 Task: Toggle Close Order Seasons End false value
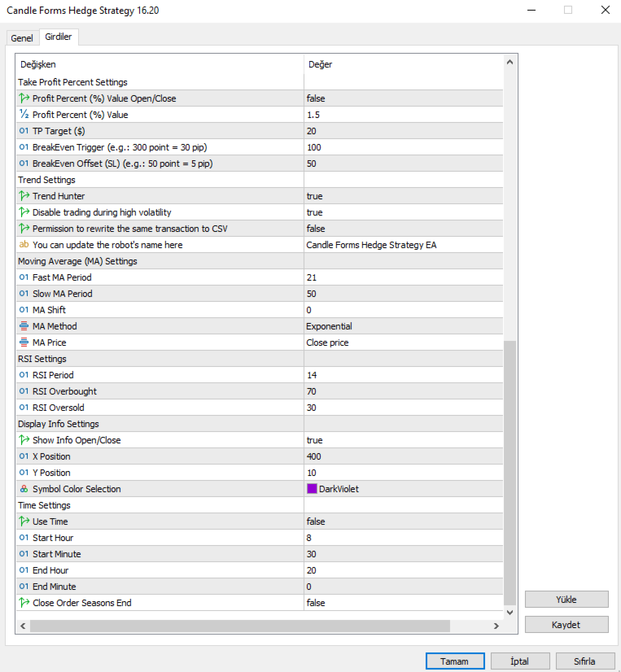pos(403,603)
